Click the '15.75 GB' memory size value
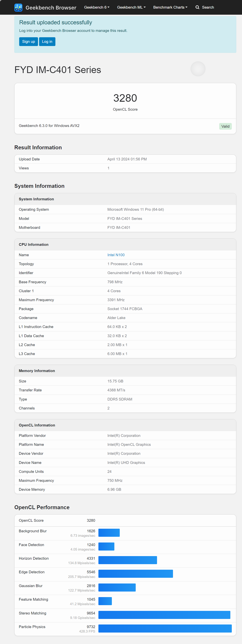This screenshot has height=644, width=242. coord(115,381)
